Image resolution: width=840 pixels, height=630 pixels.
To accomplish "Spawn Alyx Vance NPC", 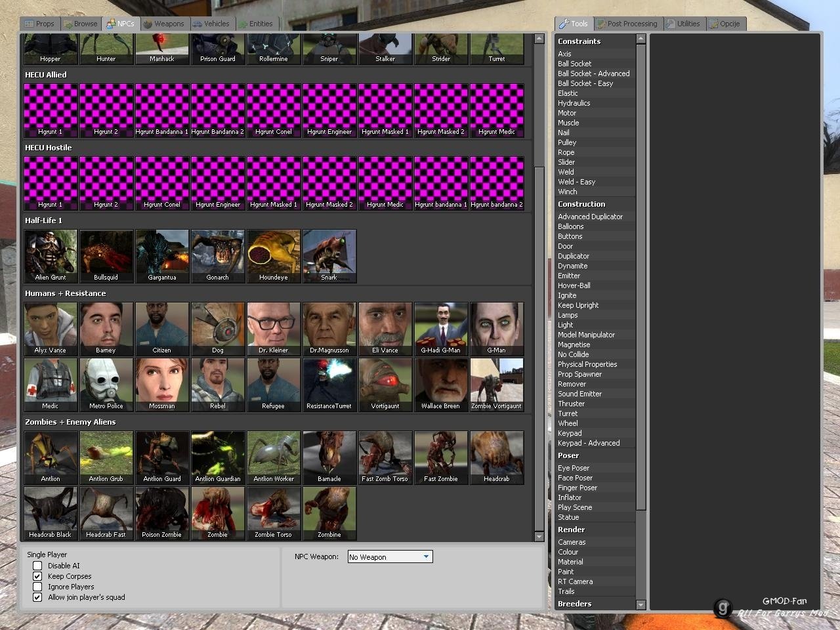I will click(x=51, y=329).
